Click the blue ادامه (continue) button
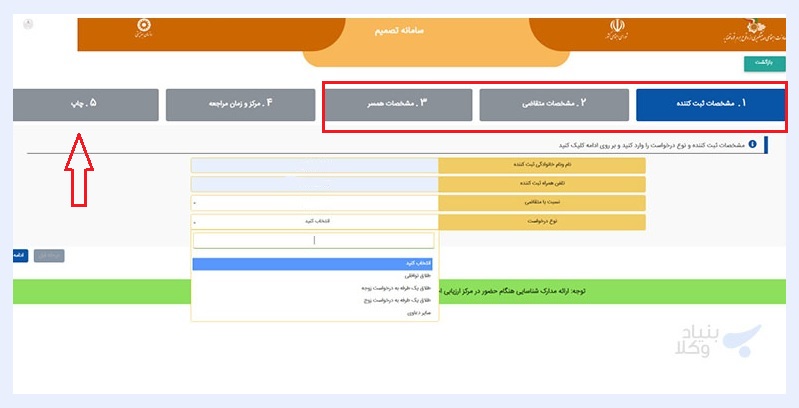 [x=20, y=256]
